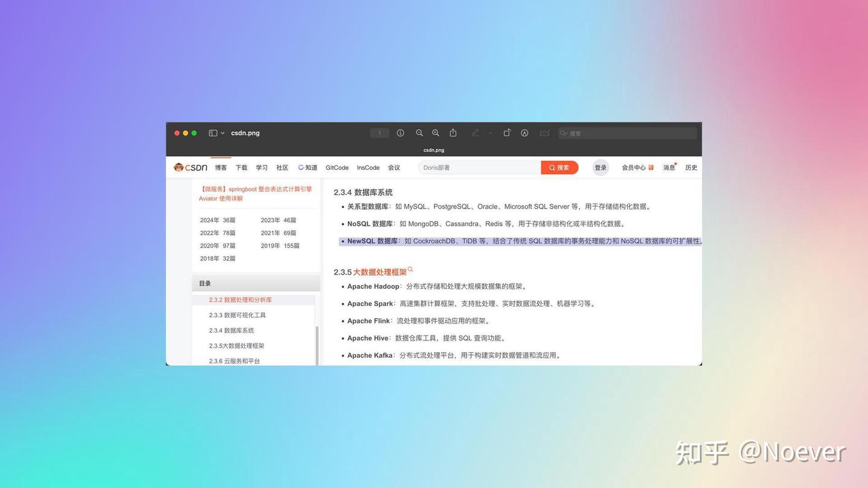
Task: Click the 登录 login button
Action: click(x=600, y=167)
